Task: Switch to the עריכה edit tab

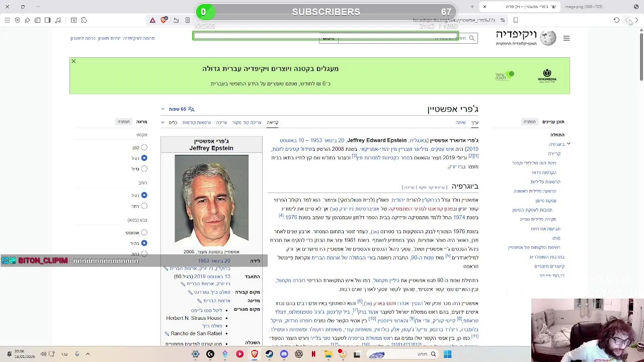Action: point(221,122)
